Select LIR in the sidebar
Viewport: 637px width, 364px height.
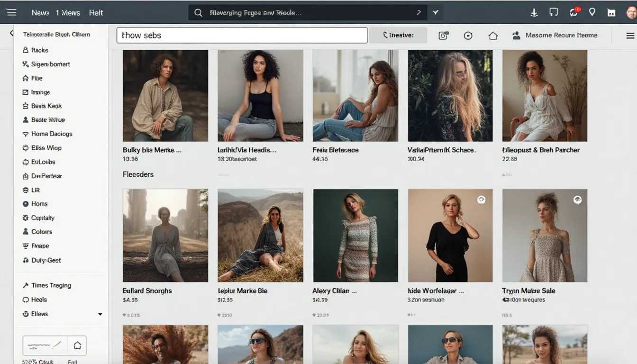(x=31, y=190)
